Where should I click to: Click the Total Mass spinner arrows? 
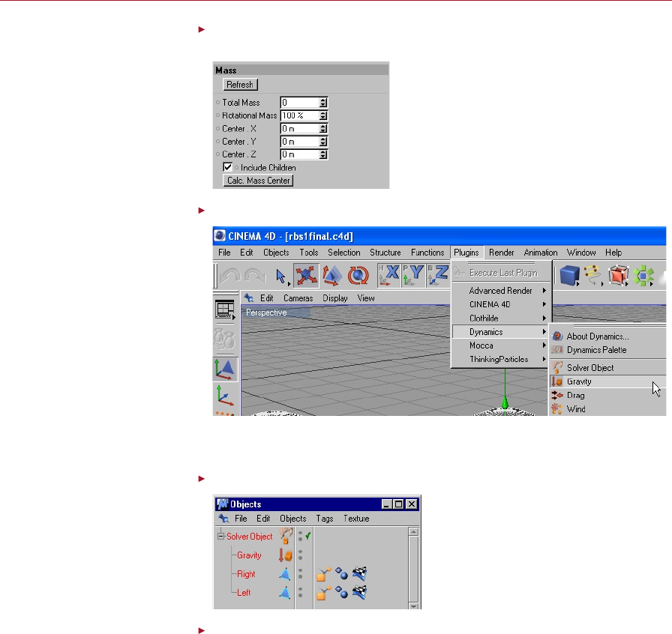click(323, 103)
